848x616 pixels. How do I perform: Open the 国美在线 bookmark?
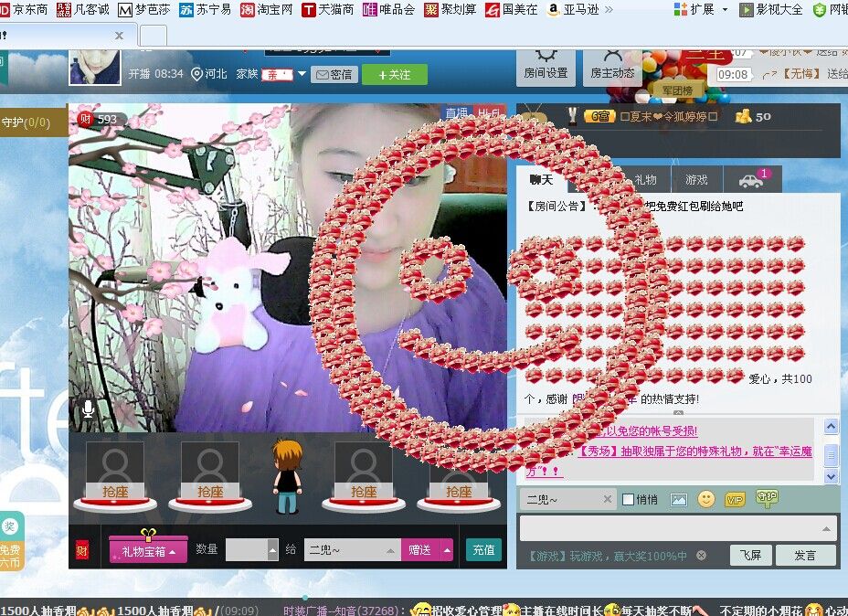pos(511,9)
